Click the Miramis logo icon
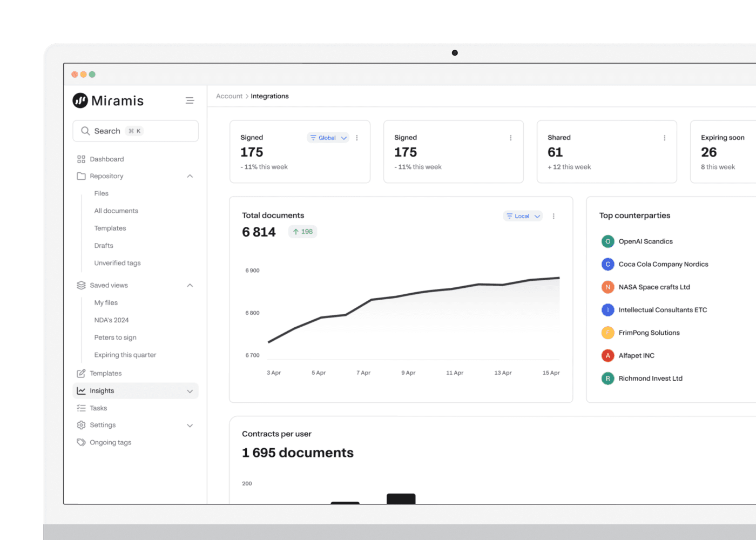This screenshot has width=756, height=540. (x=80, y=100)
